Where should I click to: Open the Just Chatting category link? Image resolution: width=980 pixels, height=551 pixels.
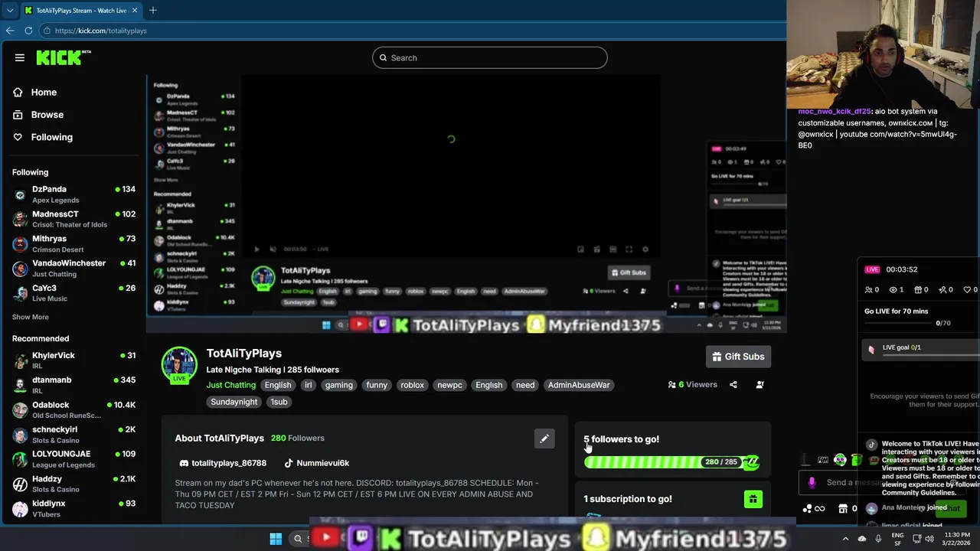coord(230,385)
